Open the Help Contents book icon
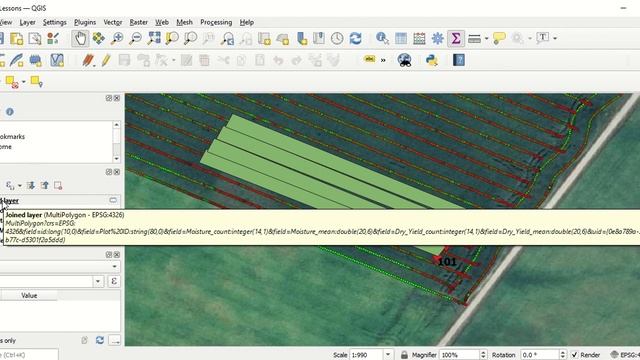This screenshot has height=360, width=640. (x=459, y=60)
